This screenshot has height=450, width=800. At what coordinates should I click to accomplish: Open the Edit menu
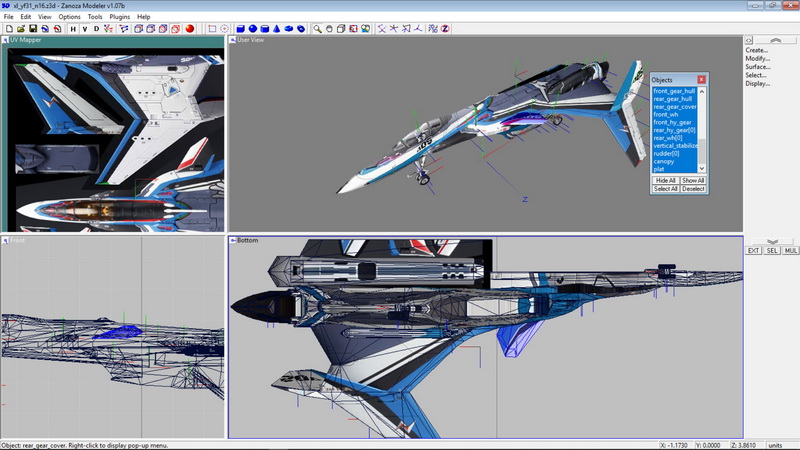(x=26, y=17)
